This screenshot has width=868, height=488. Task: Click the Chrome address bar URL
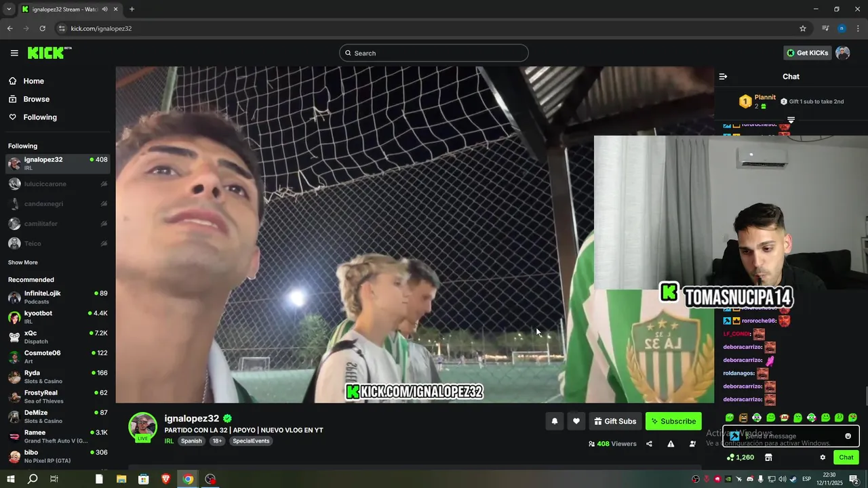pos(102,28)
